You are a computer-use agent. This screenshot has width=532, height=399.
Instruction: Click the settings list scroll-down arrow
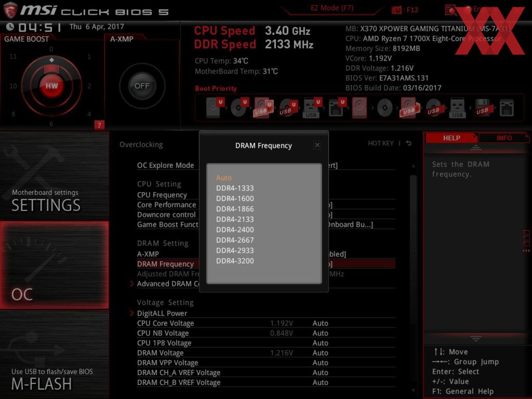point(413,390)
